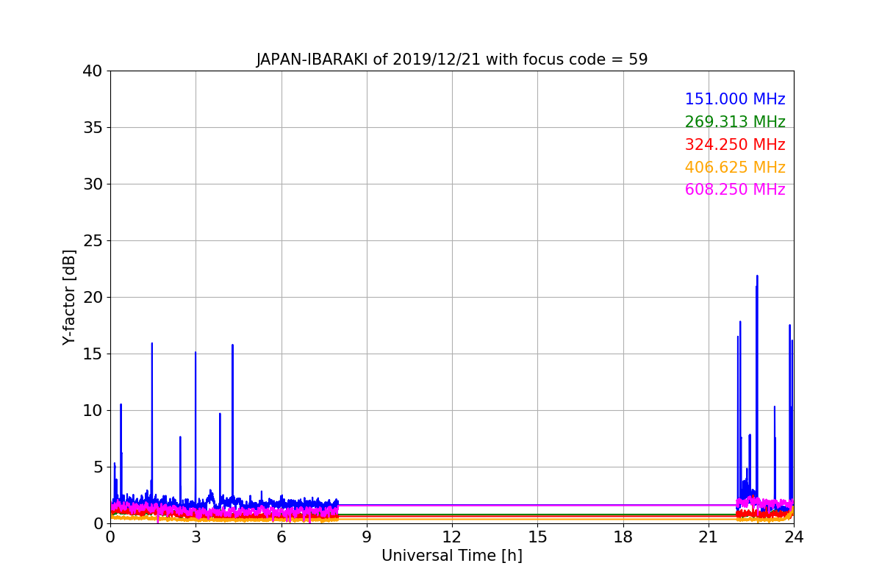The image size is (882, 588).
Task: Click the y-axis tick label 40
Action: click(x=93, y=71)
